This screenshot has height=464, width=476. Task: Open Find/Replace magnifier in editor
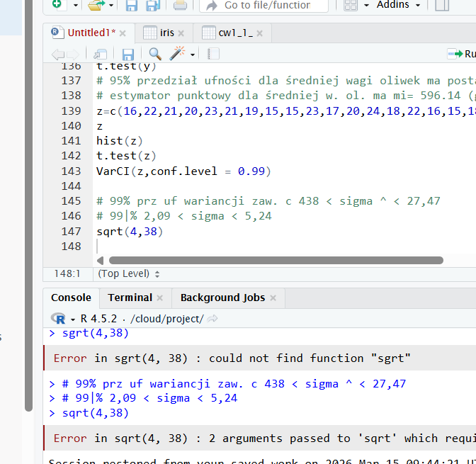click(x=155, y=54)
